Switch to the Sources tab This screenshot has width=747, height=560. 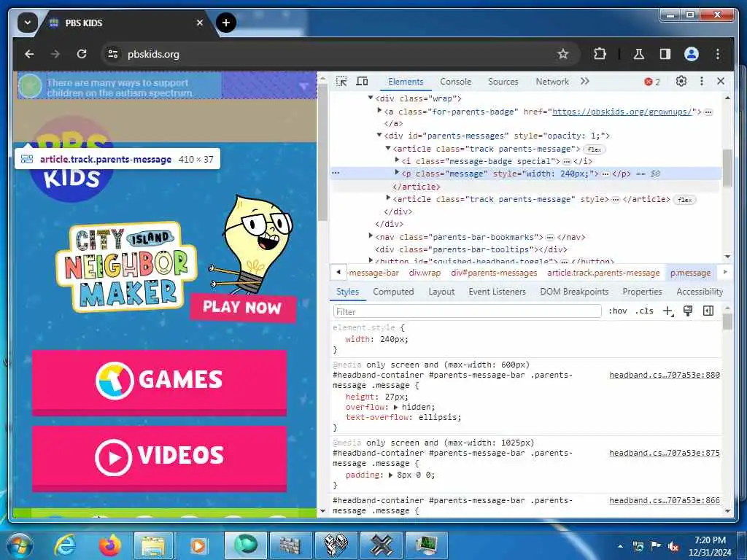[503, 82]
